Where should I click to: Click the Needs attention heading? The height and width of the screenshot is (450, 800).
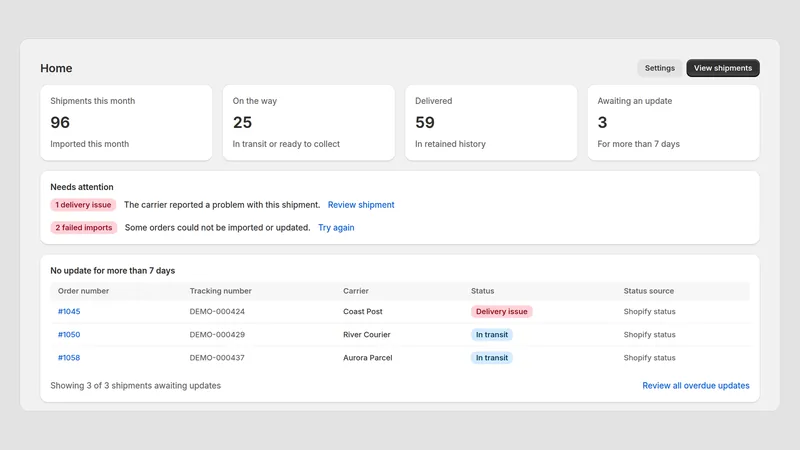[x=82, y=187]
